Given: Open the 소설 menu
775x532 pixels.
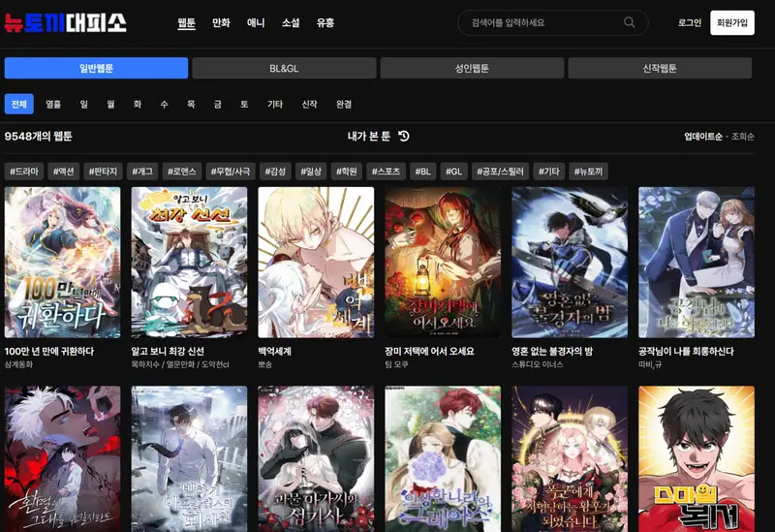Looking at the screenshot, I should [291, 22].
